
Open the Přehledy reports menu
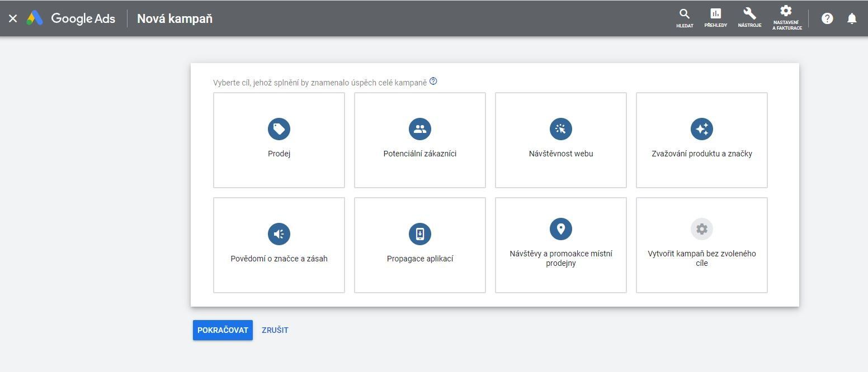point(716,18)
